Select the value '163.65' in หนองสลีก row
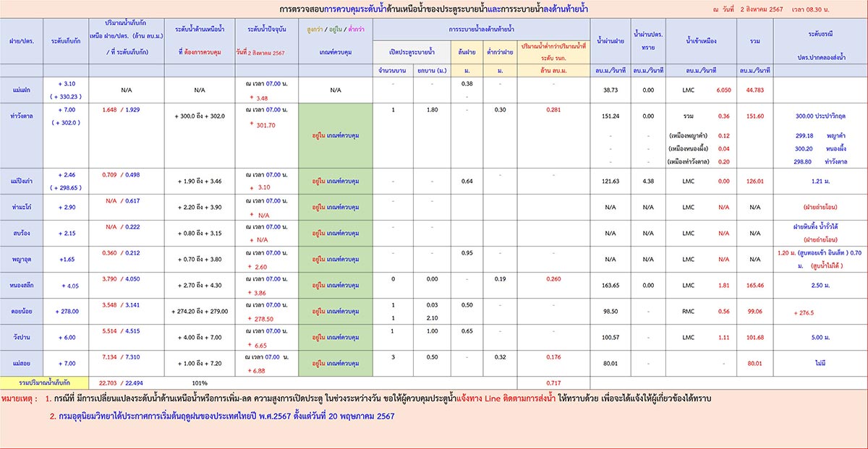The image size is (868, 449). [x=610, y=285]
